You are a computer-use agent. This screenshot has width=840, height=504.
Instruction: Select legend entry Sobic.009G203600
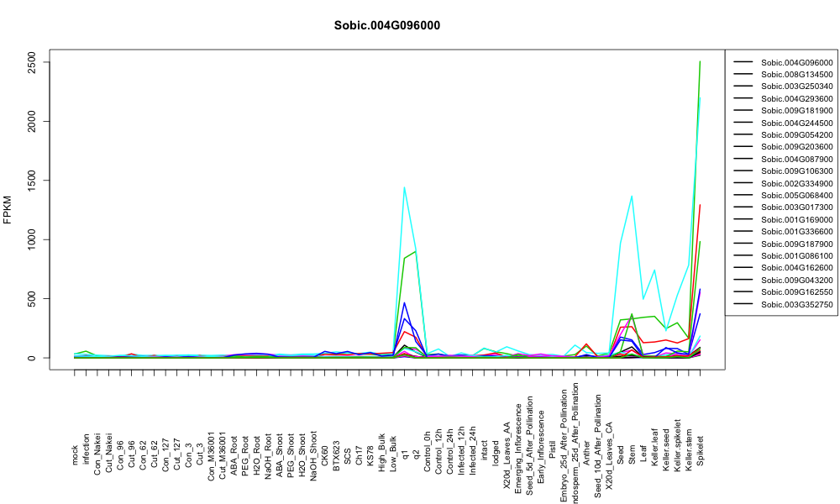click(x=783, y=147)
